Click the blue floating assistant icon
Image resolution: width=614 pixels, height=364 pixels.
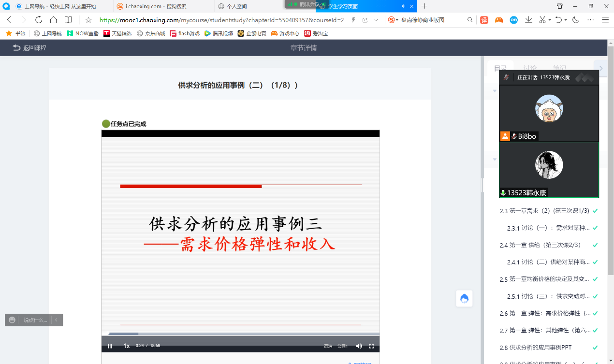tap(464, 299)
